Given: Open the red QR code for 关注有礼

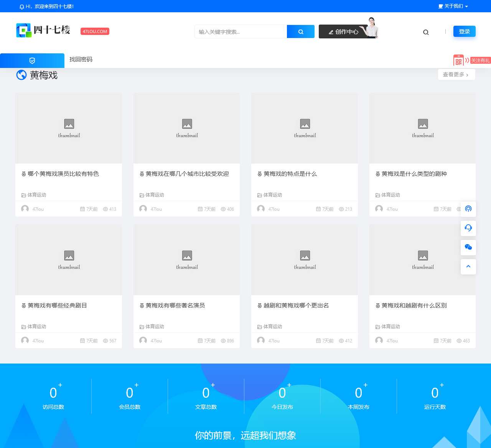Looking at the screenshot, I should pyautogui.click(x=459, y=60).
